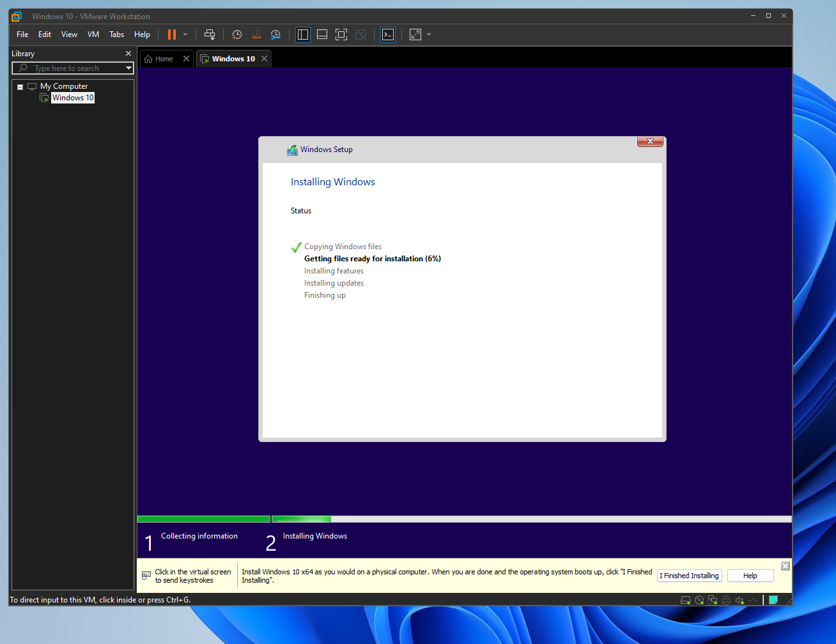Take a snapshot of this virtual machine

pos(236,34)
